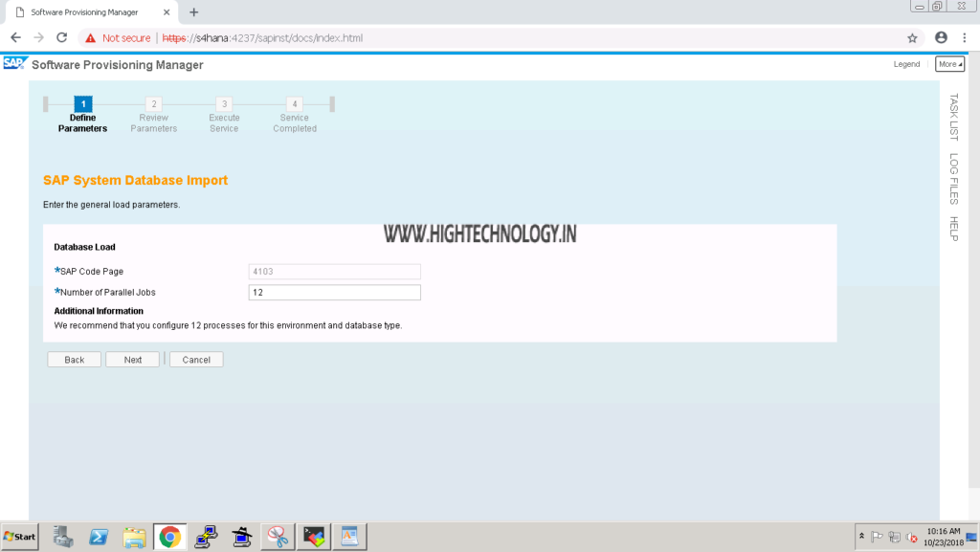Open Server Manager from the taskbar
980x552 pixels.
[x=62, y=537]
